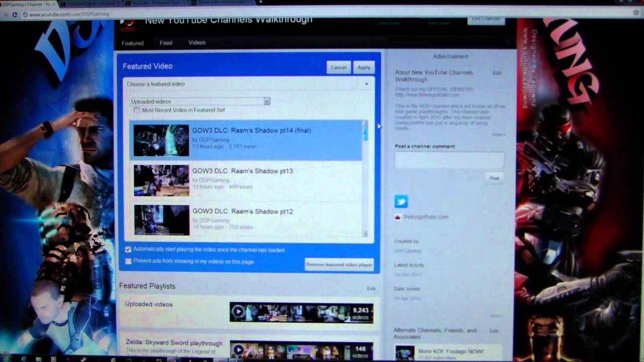The image size is (644, 362).
Task: Collapse the Choose a featured video section
Action: click(367, 84)
